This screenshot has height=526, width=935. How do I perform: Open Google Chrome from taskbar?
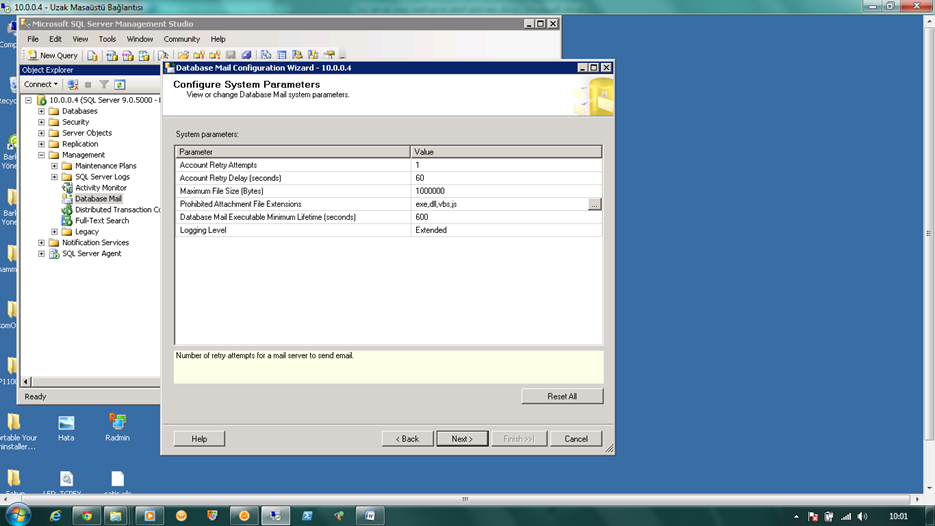[x=87, y=516]
